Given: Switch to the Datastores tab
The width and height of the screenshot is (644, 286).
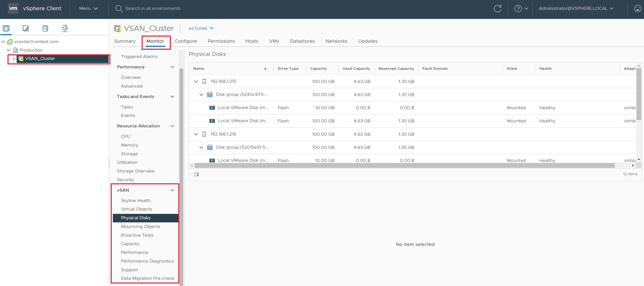Looking at the screenshot, I should point(302,41).
